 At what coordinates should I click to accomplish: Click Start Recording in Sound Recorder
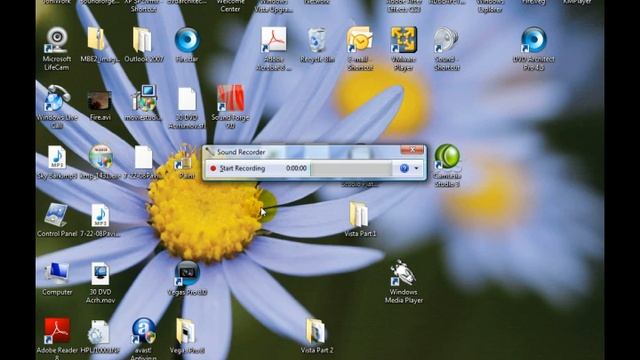[x=238, y=168]
